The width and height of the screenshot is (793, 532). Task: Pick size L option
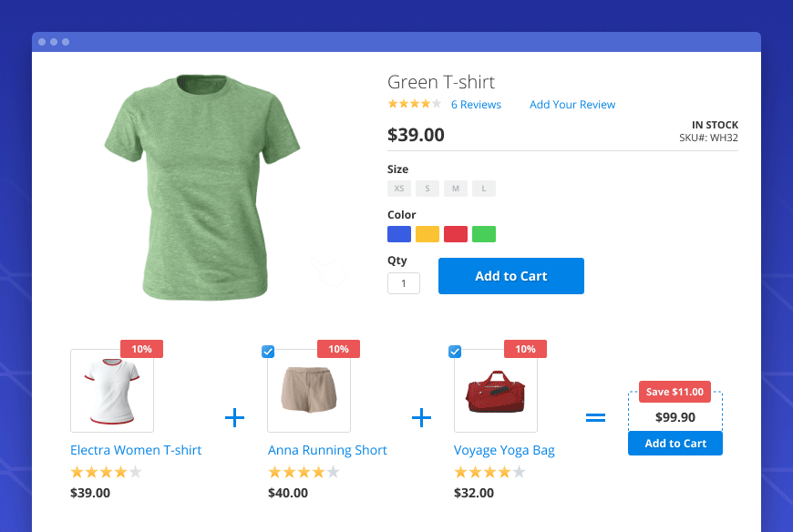484,189
